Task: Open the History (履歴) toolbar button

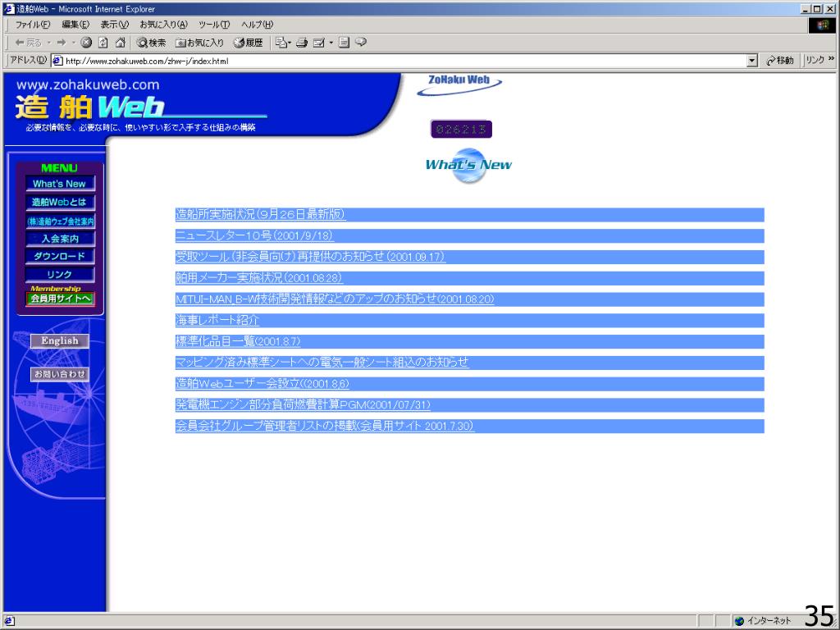Action: pyautogui.click(x=249, y=43)
